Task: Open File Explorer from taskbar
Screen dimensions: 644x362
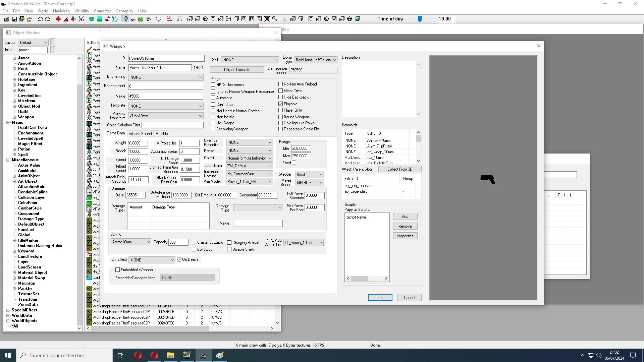Action: pos(170,355)
